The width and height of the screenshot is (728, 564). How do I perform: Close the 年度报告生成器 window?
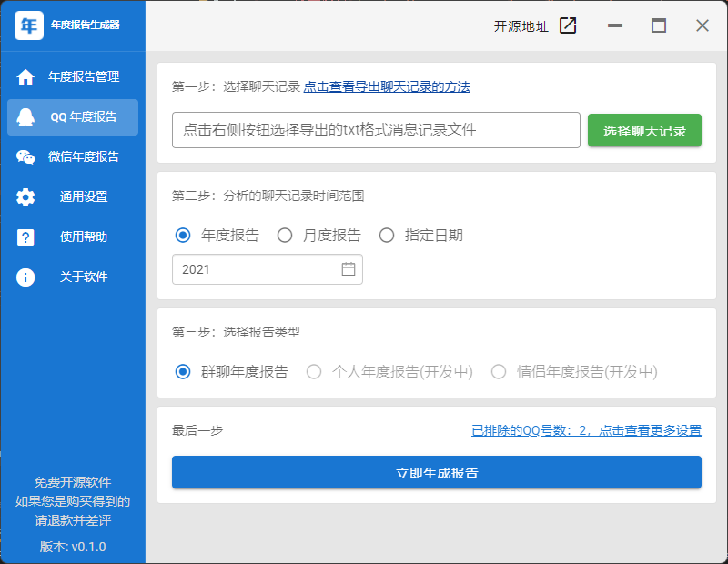coord(703,25)
